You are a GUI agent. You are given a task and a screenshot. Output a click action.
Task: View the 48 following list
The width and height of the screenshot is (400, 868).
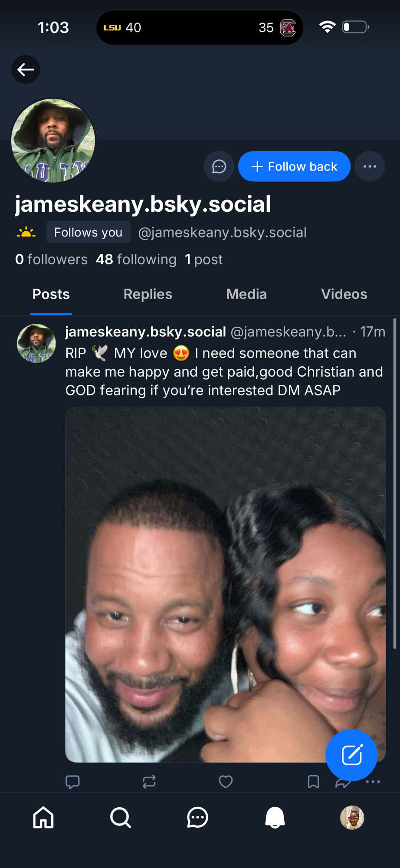[136, 260]
